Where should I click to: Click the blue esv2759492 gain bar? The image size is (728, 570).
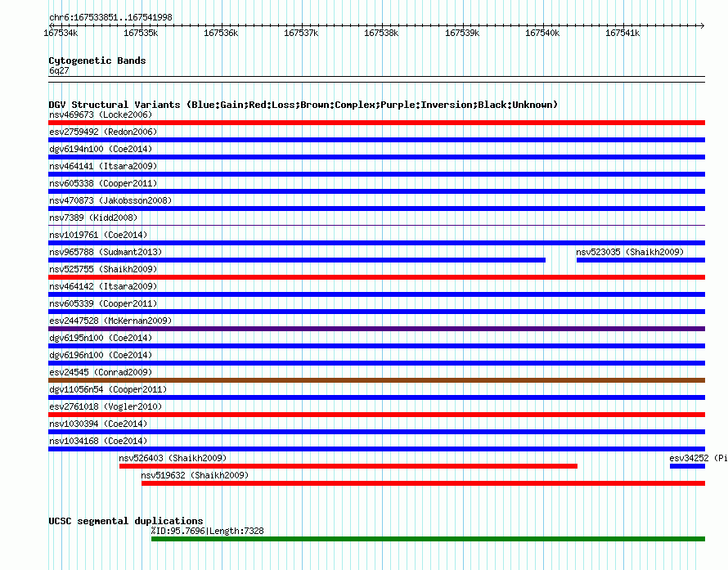[x=376, y=140]
